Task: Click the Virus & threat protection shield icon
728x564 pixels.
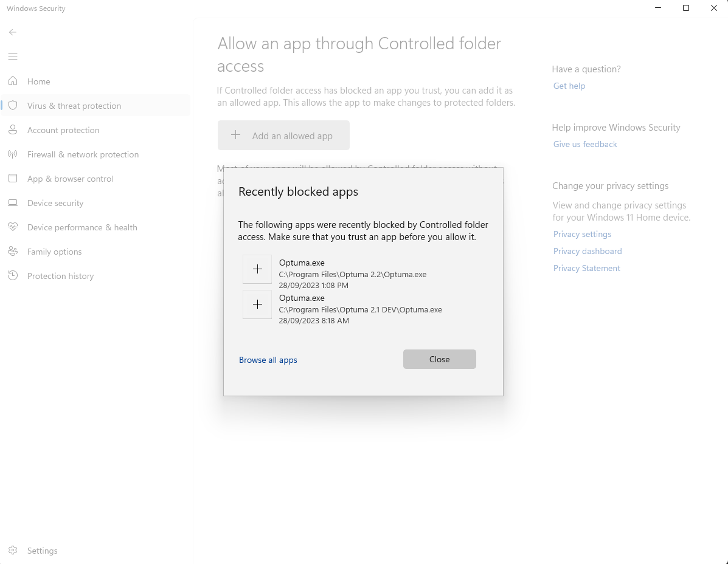Action: (13, 106)
